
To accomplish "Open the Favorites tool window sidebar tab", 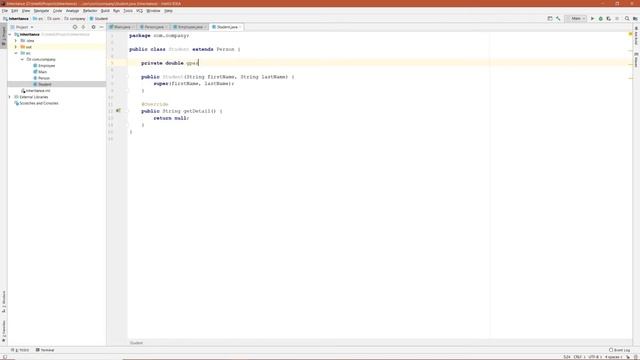I will 4,331.
